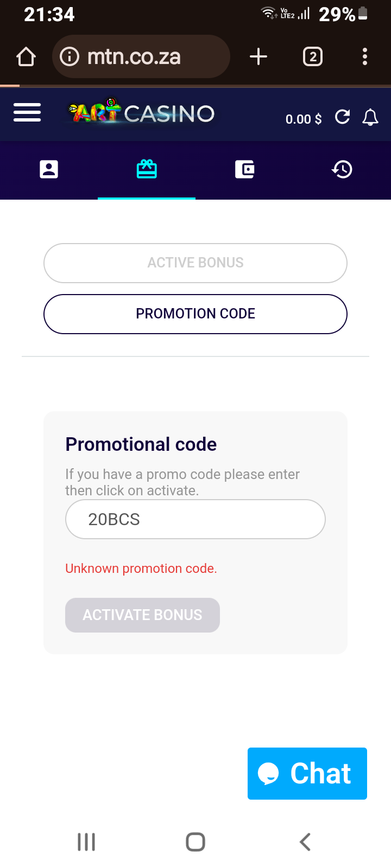Open a new browser tab
Screen dimensions: 391x868
(258, 56)
